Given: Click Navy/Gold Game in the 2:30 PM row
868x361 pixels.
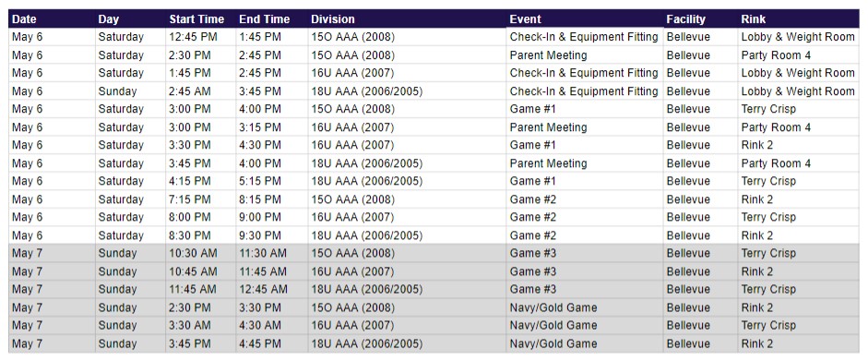Looking at the screenshot, I should [585, 307].
